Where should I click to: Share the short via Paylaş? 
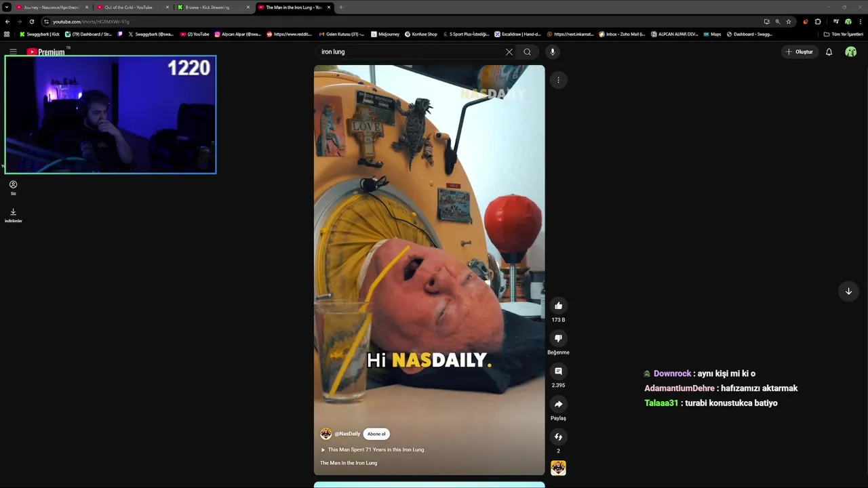pos(558,404)
